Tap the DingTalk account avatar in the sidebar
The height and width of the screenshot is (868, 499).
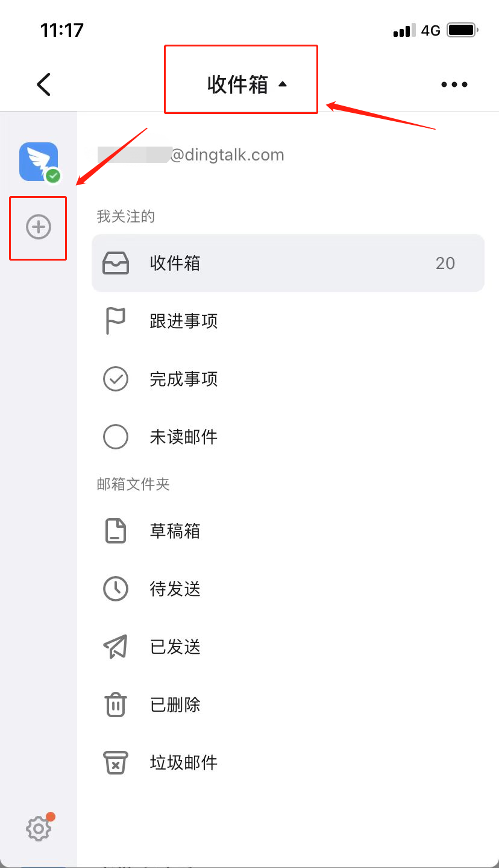pos(38,161)
